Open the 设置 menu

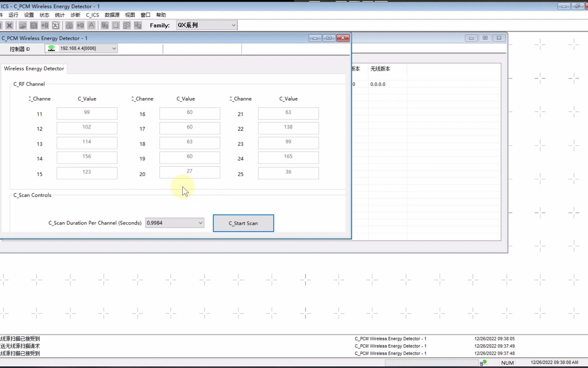28,15
